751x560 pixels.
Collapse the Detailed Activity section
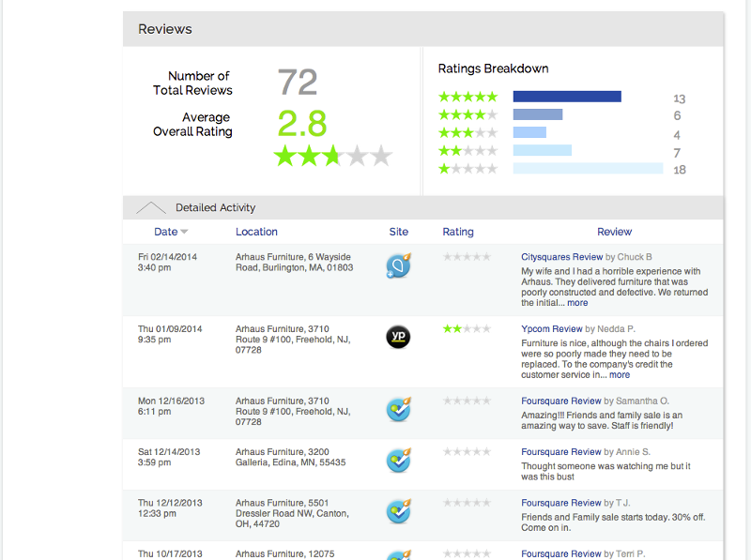[152, 207]
